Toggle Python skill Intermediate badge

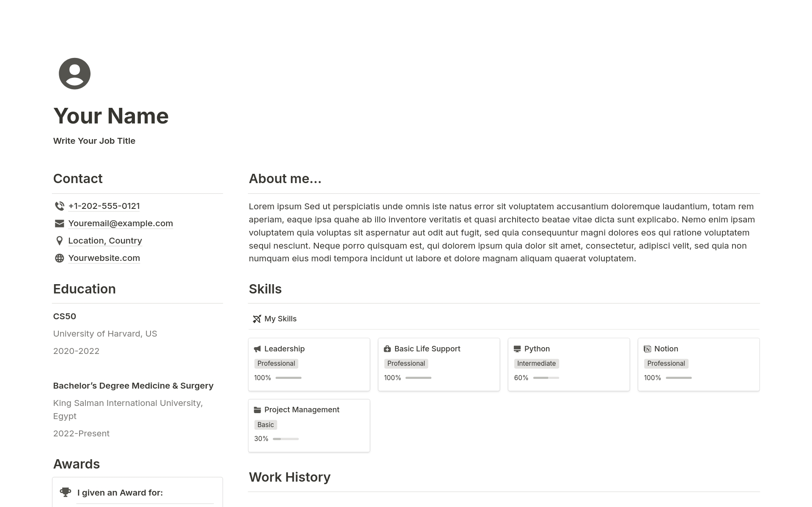[x=536, y=363]
